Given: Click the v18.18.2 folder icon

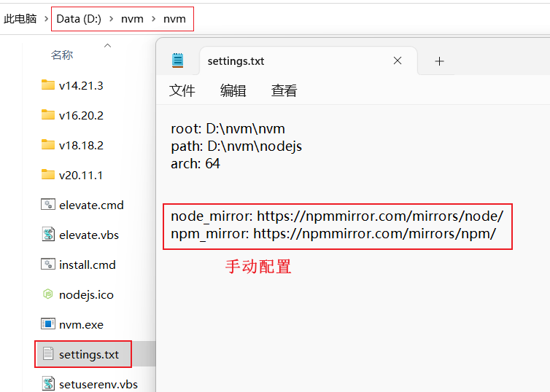Looking at the screenshot, I should pyautogui.click(x=48, y=145).
